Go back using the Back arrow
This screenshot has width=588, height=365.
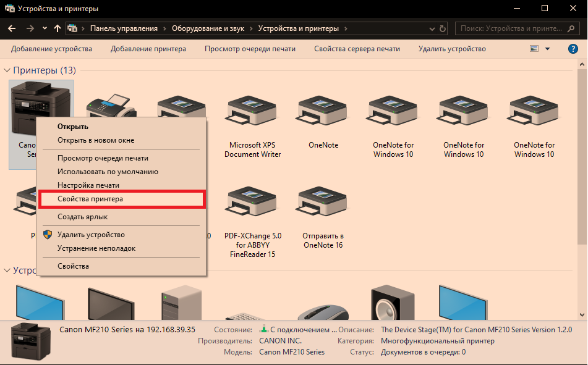tap(12, 28)
